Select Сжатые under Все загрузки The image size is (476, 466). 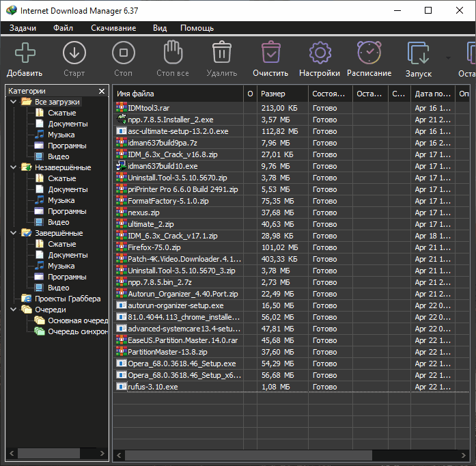[x=62, y=113]
